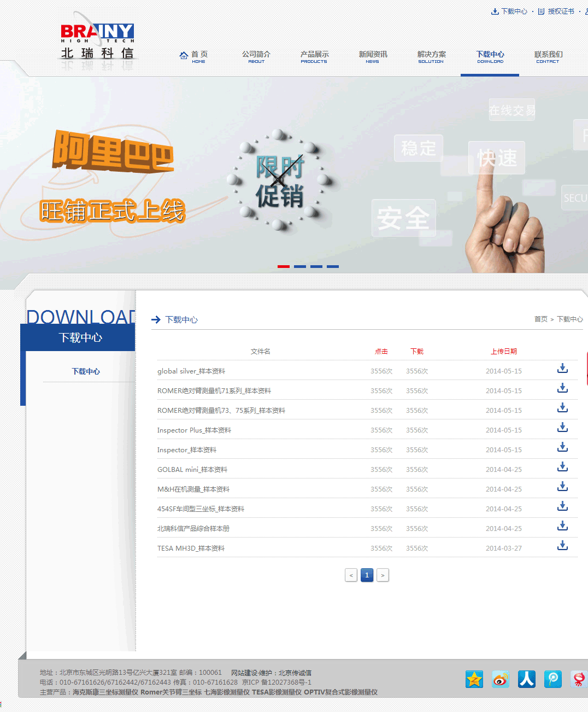Open the 解决方案 Solution menu
Viewport: 588px width, 712px height.
pos(431,57)
